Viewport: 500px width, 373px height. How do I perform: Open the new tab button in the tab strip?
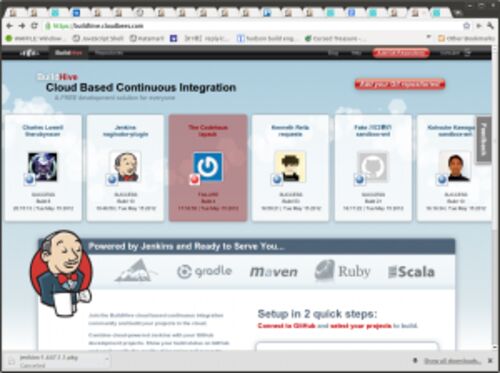(x=458, y=13)
